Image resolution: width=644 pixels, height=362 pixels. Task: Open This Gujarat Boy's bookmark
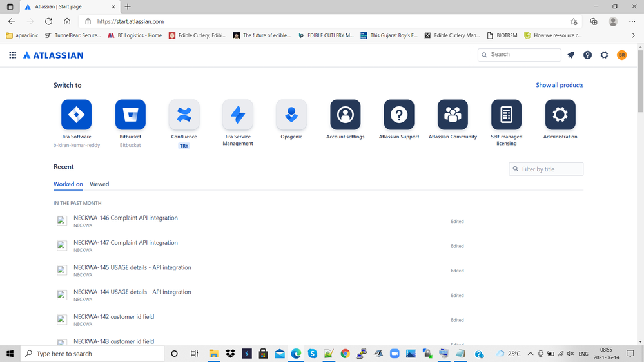coord(389,35)
